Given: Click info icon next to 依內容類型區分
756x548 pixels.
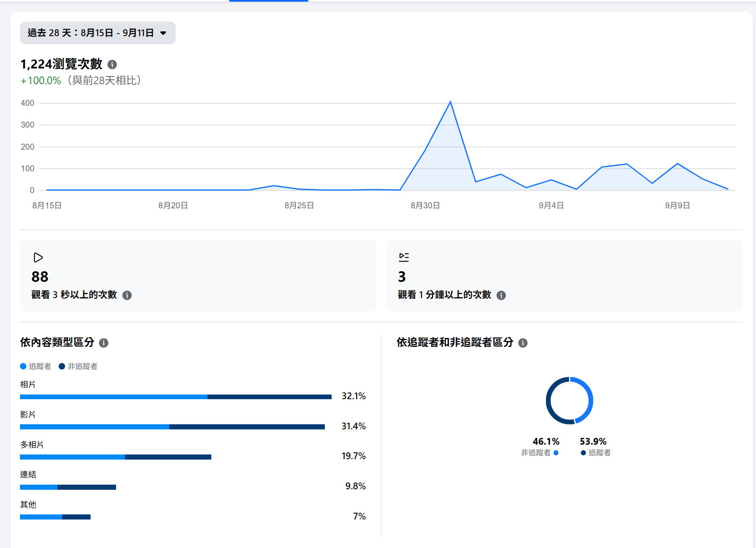Looking at the screenshot, I should tap(104, 343).
